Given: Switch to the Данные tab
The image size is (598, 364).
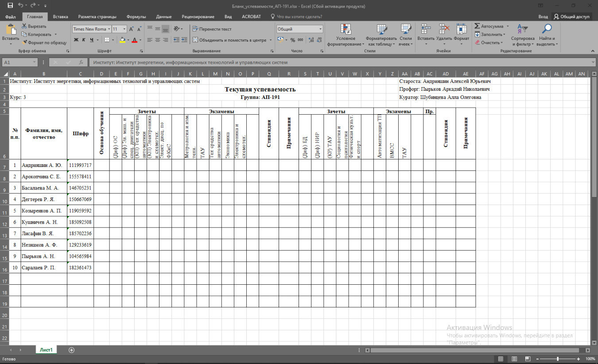Looking at the screenshot, I should (x=164, y=17).
